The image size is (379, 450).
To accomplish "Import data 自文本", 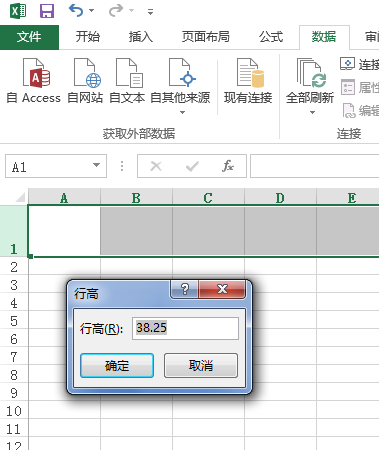I will [x=127, y=80].
